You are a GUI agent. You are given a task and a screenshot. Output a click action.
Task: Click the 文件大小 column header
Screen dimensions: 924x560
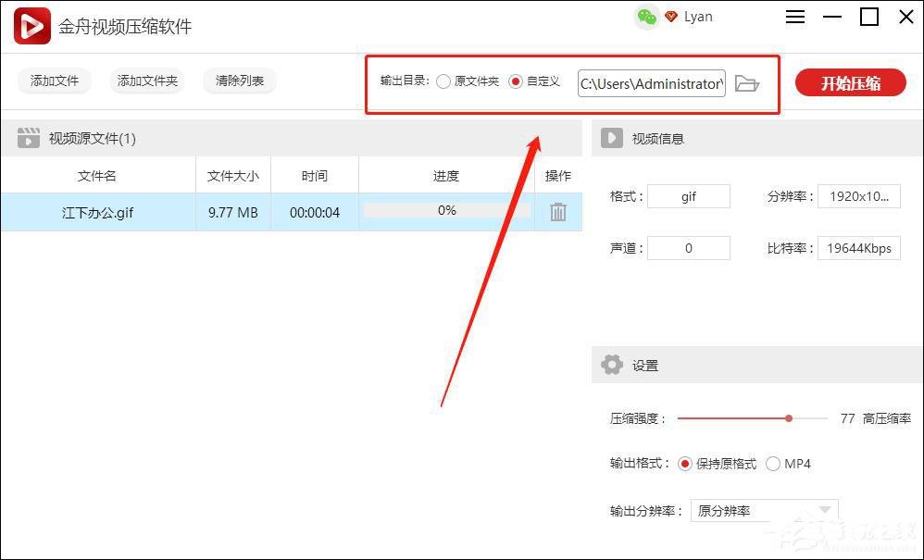232,176
